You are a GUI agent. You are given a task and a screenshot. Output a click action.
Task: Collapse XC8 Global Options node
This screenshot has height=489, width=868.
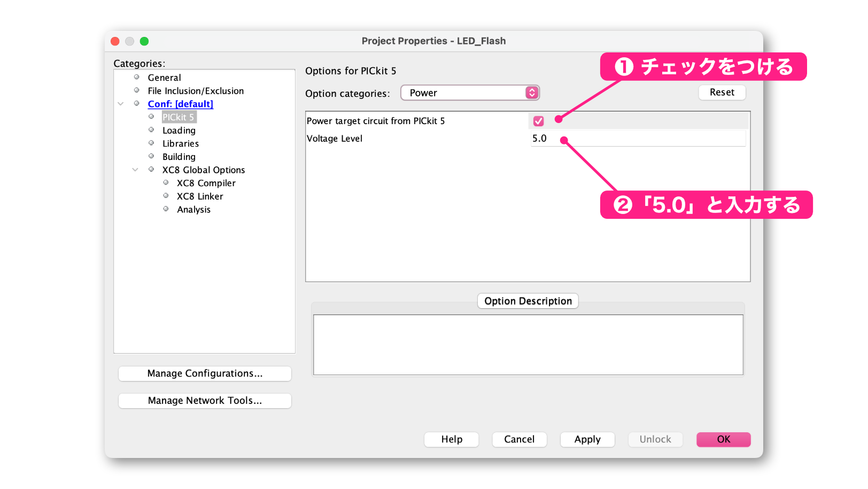tap(135, 170)
